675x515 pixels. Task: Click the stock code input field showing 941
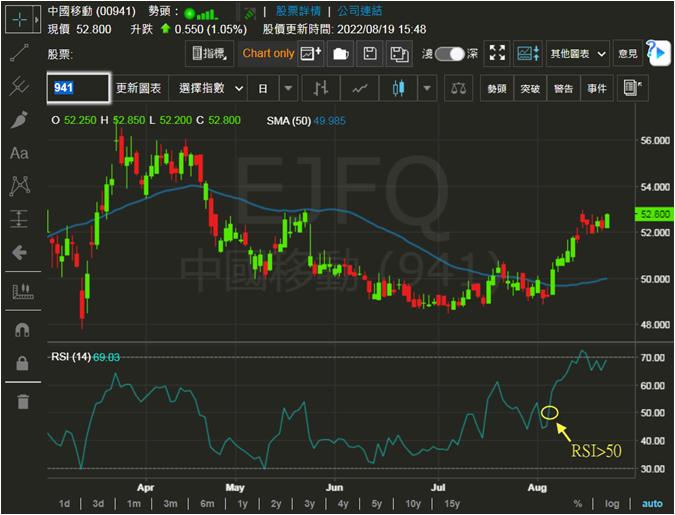[78, 88]
